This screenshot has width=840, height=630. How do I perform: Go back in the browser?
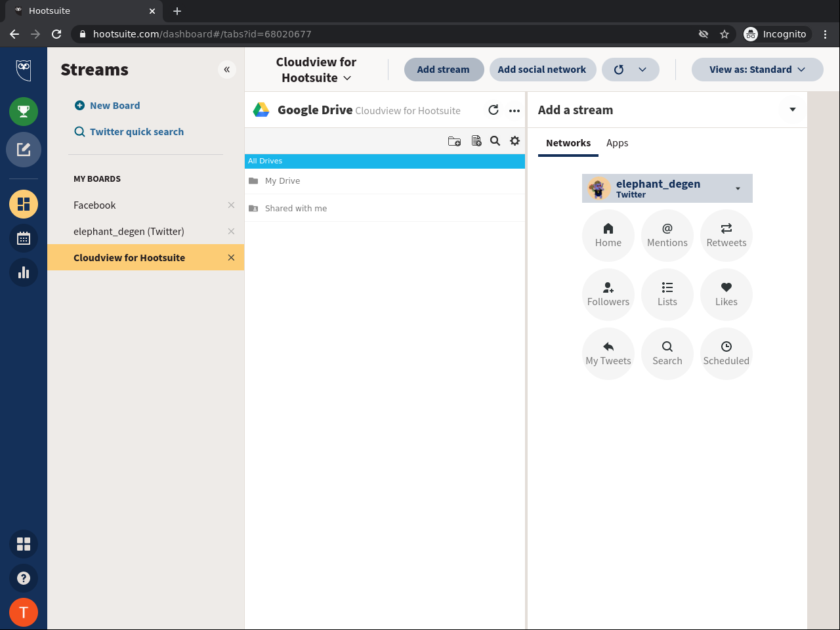coord(14,34)
